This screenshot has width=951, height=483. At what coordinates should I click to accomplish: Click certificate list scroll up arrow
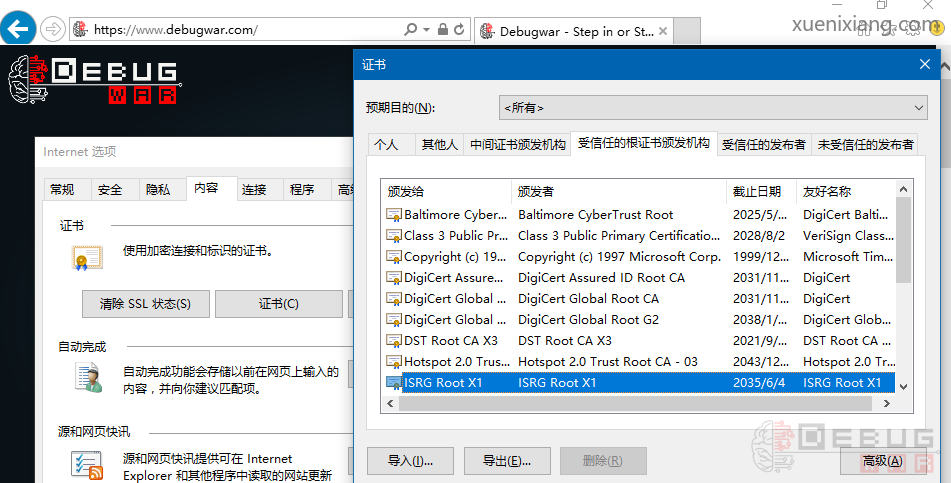point(904,189)
